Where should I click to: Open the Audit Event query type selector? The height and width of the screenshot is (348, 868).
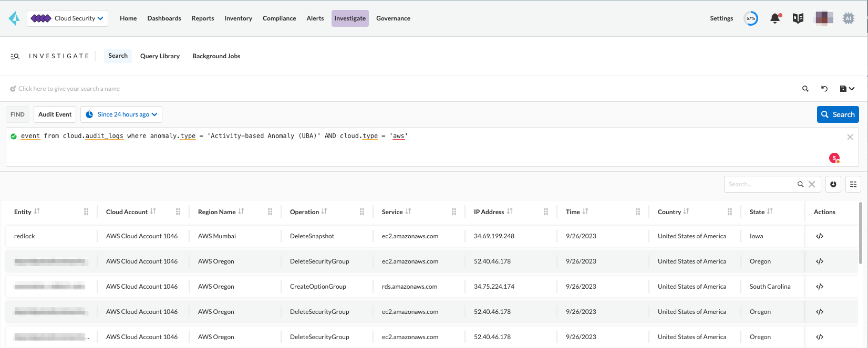pyautogui.click(x=55, y=114)
